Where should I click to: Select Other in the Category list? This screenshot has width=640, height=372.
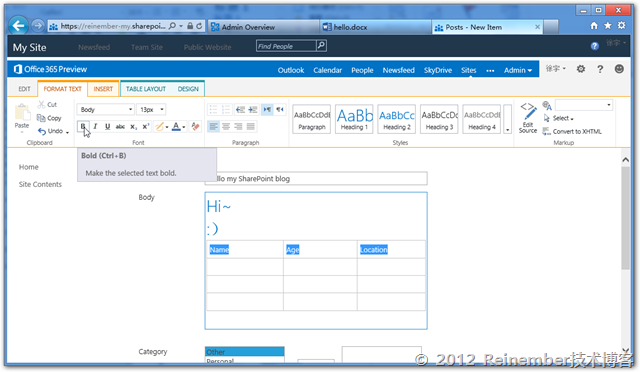pos(244,352)
